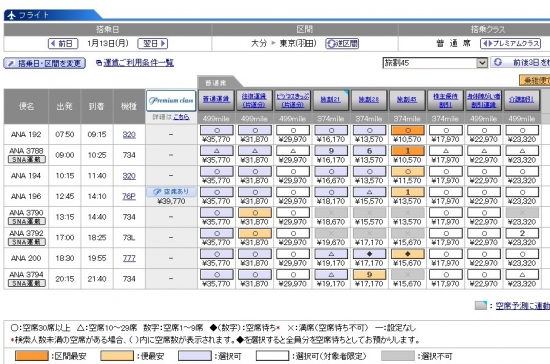Open 空席予測に連動 link
This screenshot has height=364, width=550.
pos(523,306)
